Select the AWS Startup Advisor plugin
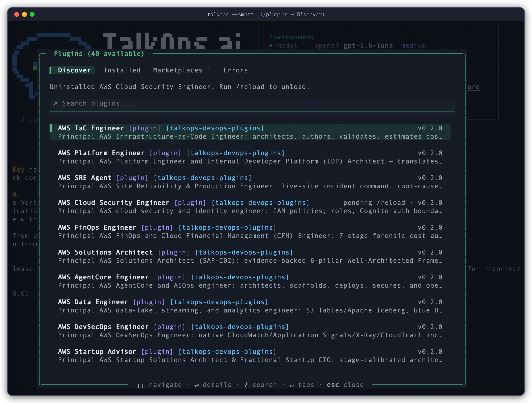532x403 pixels. (250, 356)
